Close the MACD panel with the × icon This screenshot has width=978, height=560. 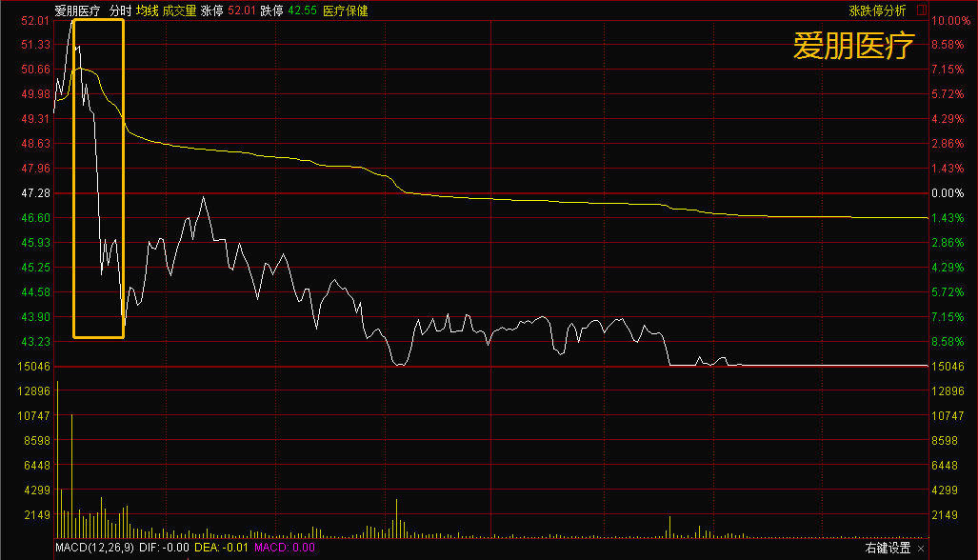[921, 549]
